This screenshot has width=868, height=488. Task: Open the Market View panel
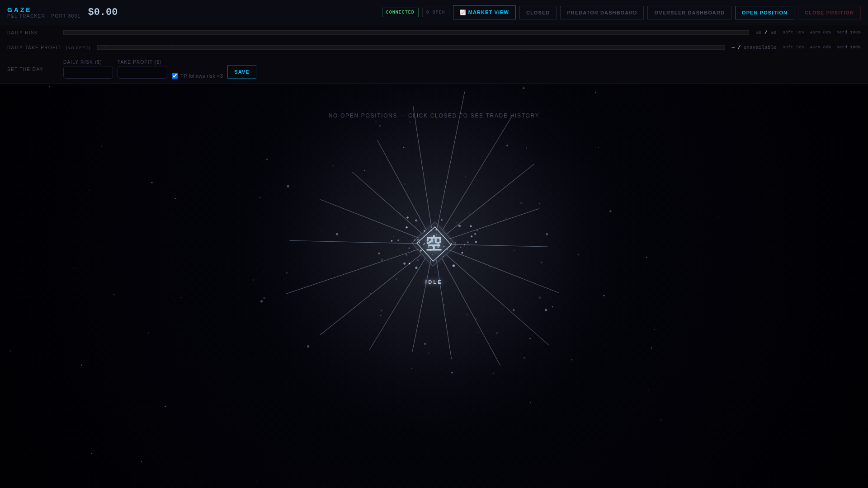(x=484, y=13)
